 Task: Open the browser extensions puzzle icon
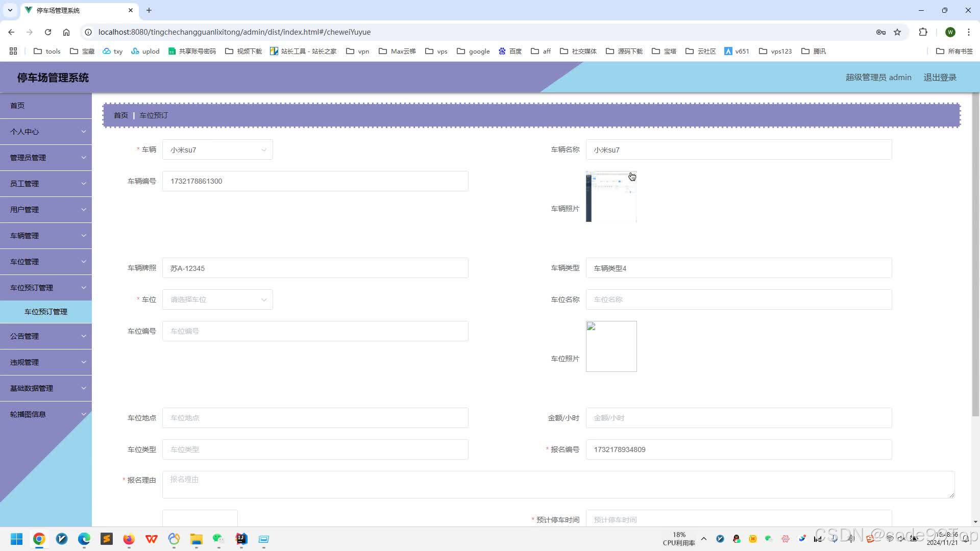click(923, 32)
